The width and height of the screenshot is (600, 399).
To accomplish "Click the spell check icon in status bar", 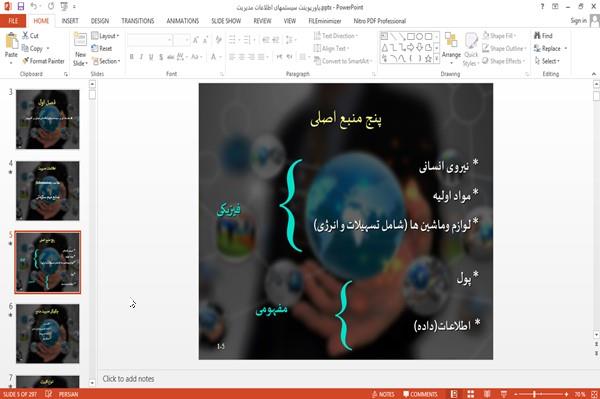I will [49, 394].
